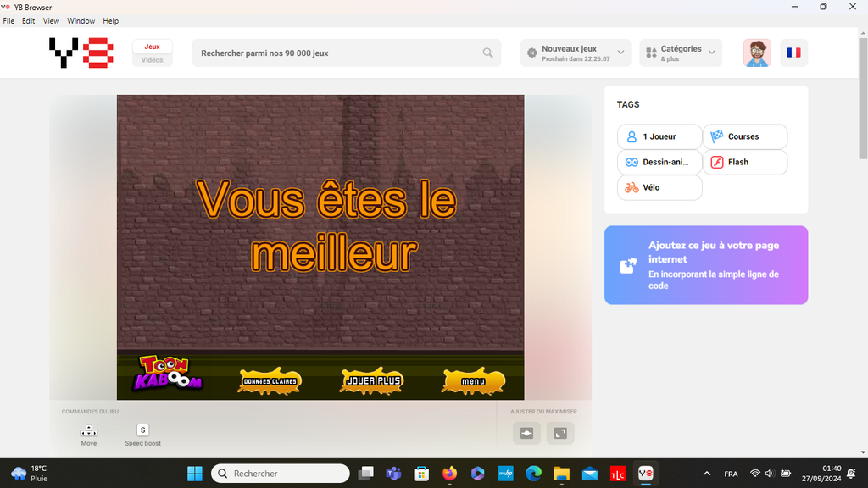Expand the Catégories dropdown

pyautogui.click(x=681, y=53)
